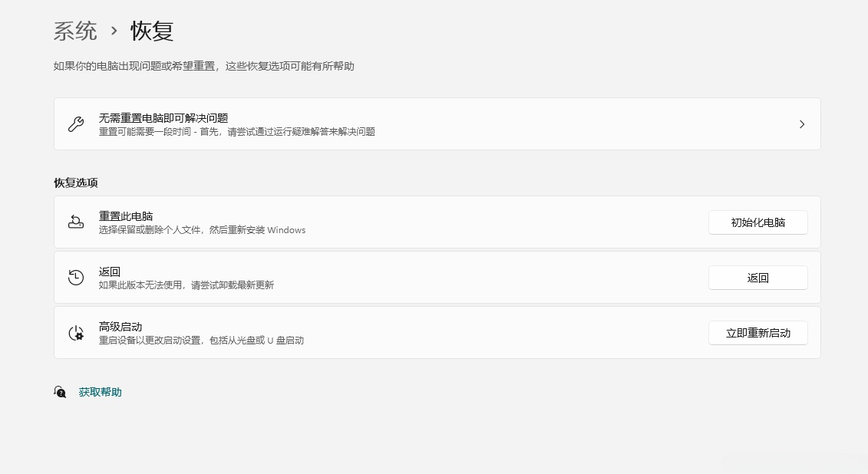Viewport: 868px width, 474px height.
Task: Click the wrench troubleshoot icon
Action: 76,124
